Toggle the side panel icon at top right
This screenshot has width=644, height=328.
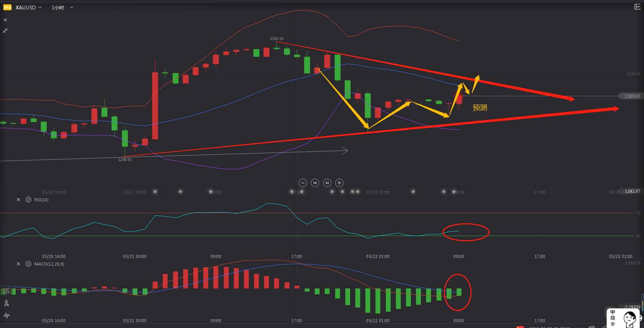637,7
